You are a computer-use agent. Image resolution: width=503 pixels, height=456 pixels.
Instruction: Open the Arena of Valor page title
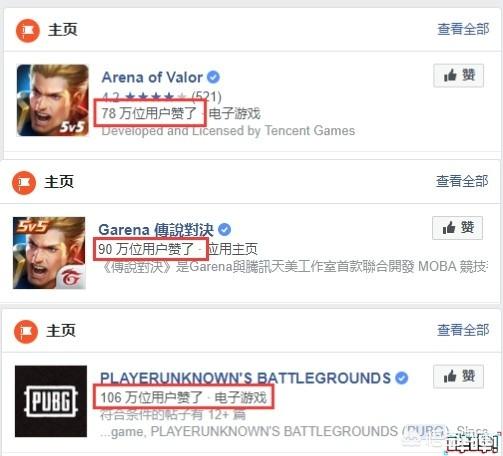coord(152,77)
